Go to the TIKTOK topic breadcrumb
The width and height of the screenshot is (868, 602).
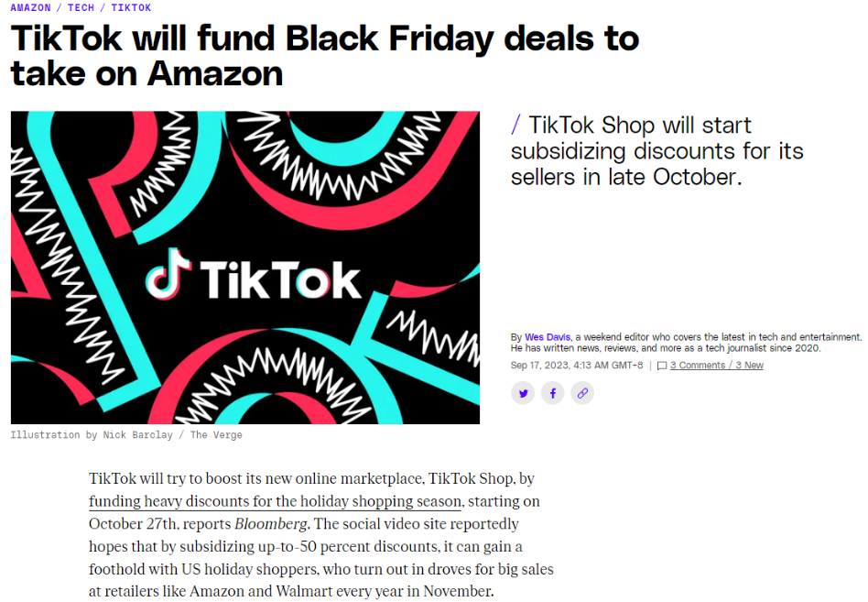pos(131,7)
